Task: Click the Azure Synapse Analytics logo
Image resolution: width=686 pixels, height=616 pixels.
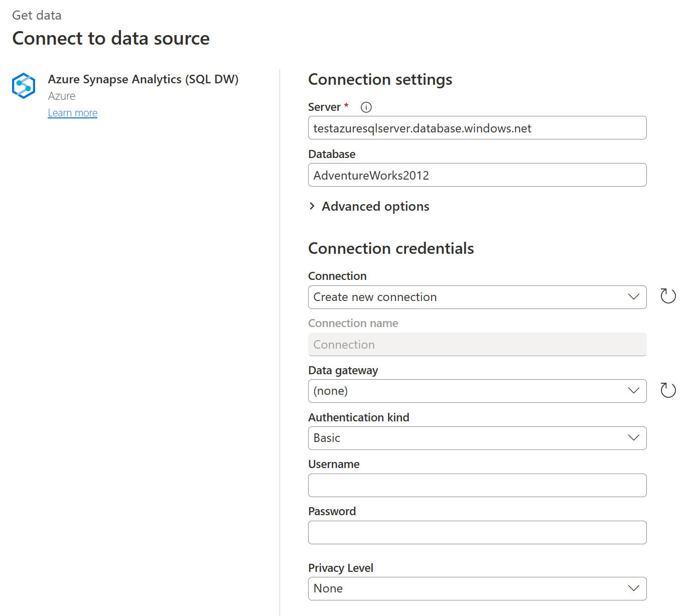Action: click(x=23, y=85)
